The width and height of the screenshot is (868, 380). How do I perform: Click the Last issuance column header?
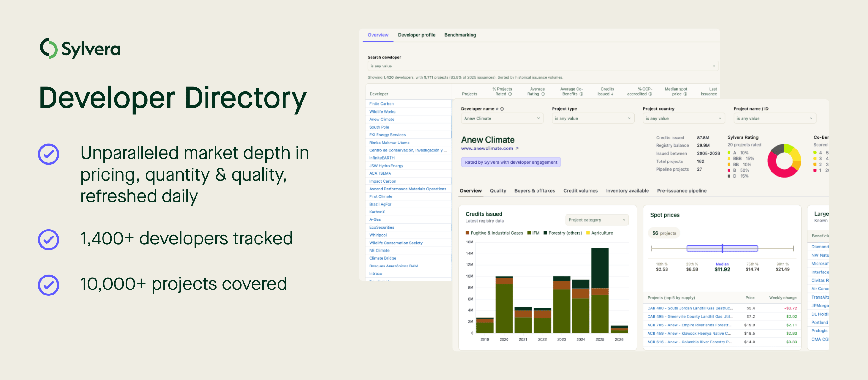point(709,92)
